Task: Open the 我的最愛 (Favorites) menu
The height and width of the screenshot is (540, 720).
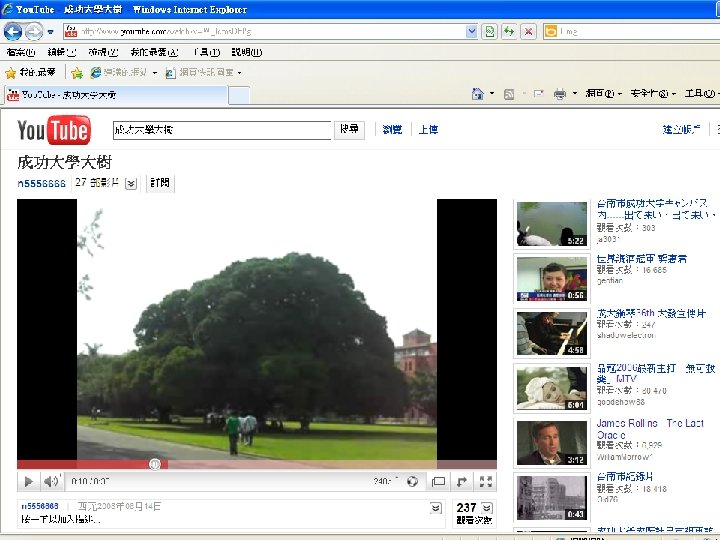Action: click(x=154, y=52)
